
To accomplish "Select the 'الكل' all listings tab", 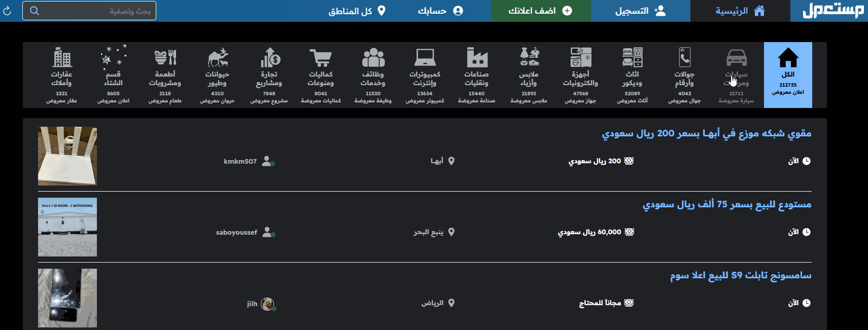I will point(788,75).
